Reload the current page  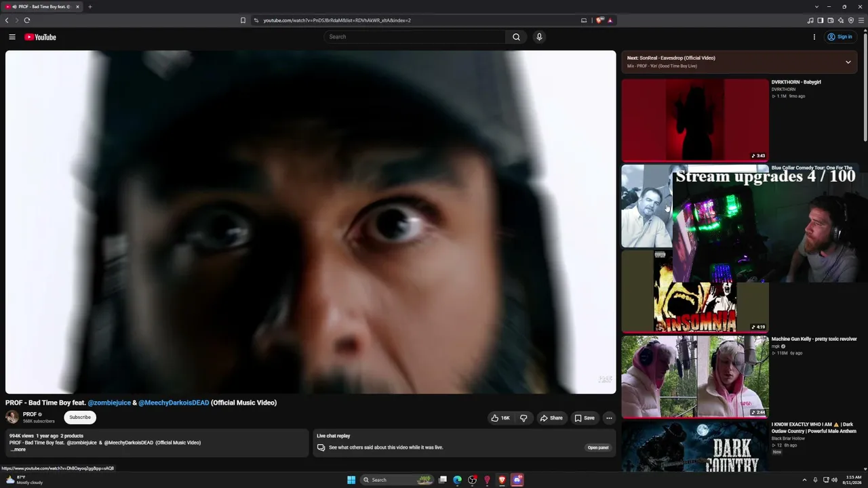27,20
